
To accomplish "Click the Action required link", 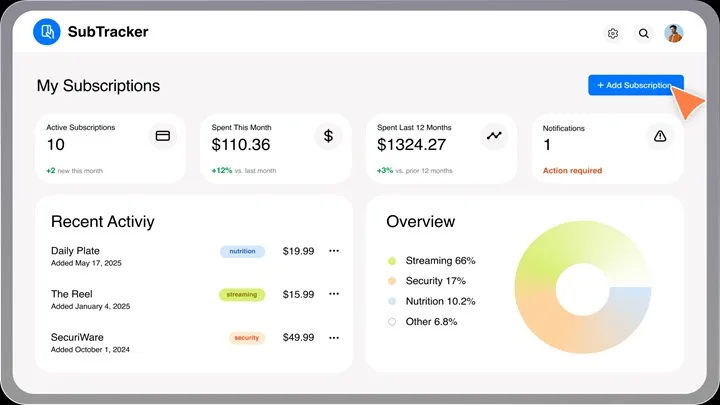I will tap(572, 171).
